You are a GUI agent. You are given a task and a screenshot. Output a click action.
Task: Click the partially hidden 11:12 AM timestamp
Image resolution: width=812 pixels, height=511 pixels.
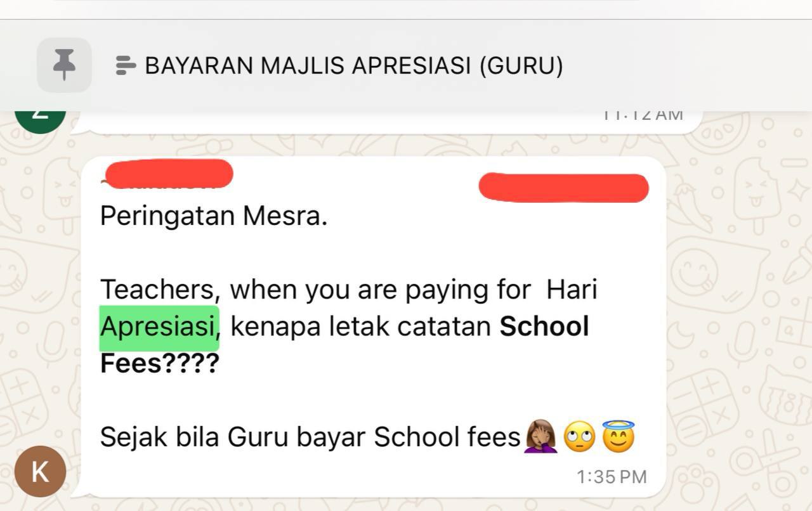point(642,116)
